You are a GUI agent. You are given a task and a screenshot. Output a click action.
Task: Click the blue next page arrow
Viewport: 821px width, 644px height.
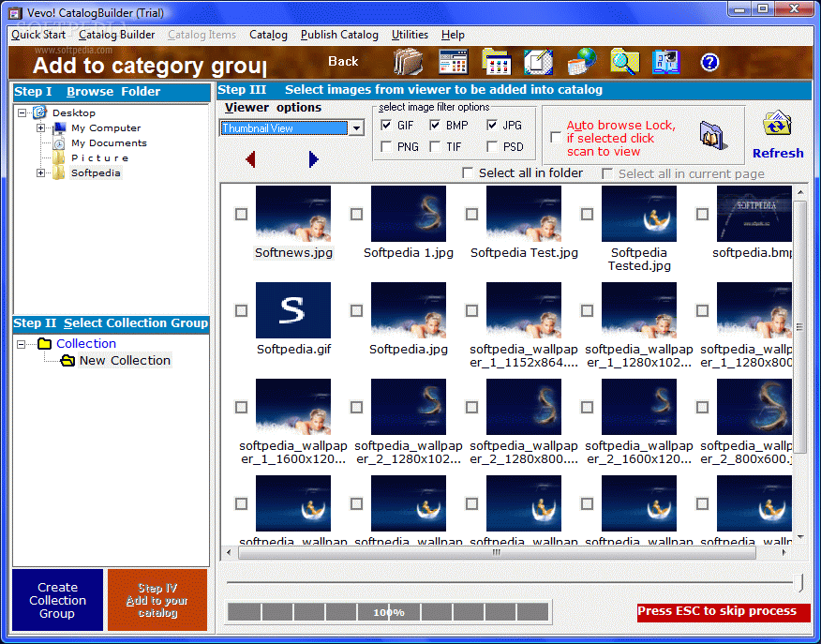pyautogui.click(x=313, y=159)
